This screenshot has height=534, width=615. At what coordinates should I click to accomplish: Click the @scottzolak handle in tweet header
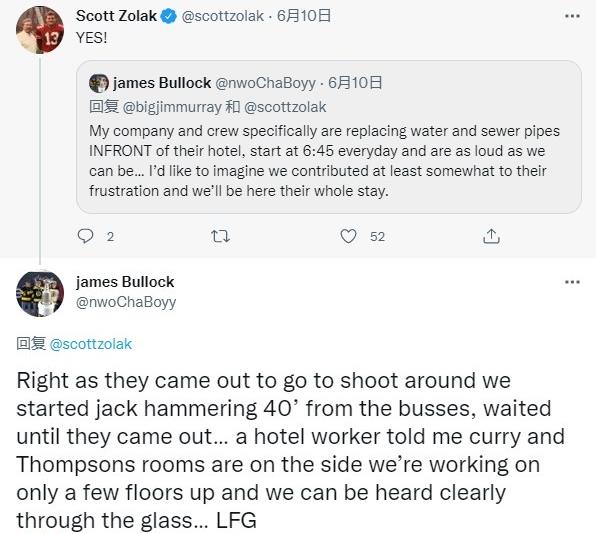219,17
